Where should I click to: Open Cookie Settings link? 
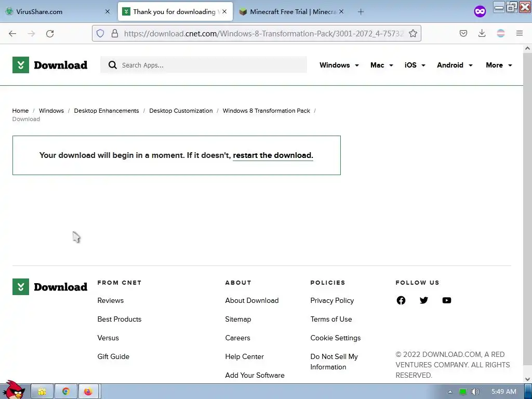pyautogui.click(x=336, y=338)
